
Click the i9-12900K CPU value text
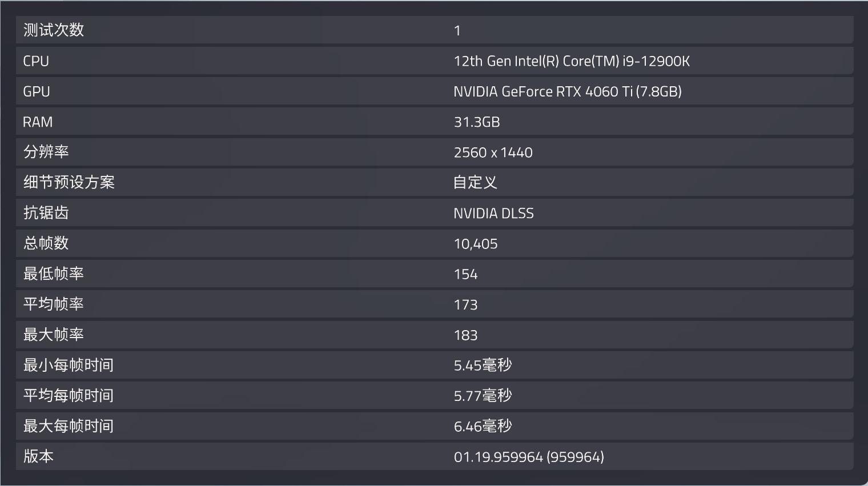click(572, 61)
